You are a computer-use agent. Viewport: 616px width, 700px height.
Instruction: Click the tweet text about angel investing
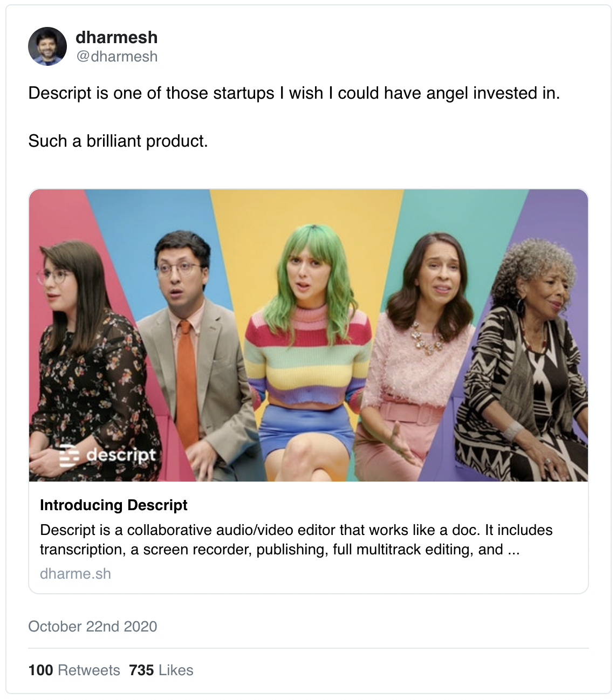294,93
